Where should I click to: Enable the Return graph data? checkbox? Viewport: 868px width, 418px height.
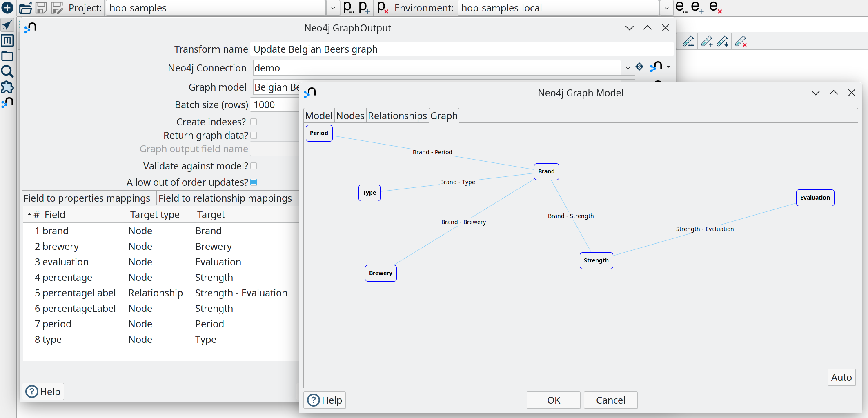[254, 135]
